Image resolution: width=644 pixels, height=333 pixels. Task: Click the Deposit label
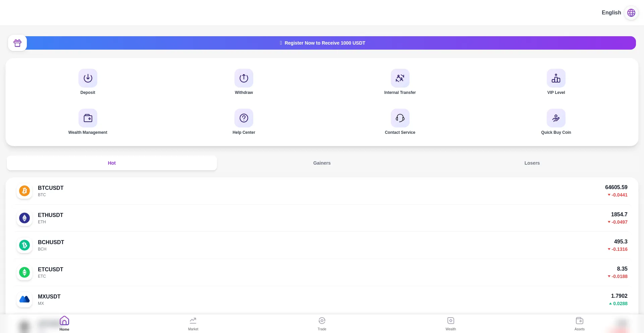(88, 93)
